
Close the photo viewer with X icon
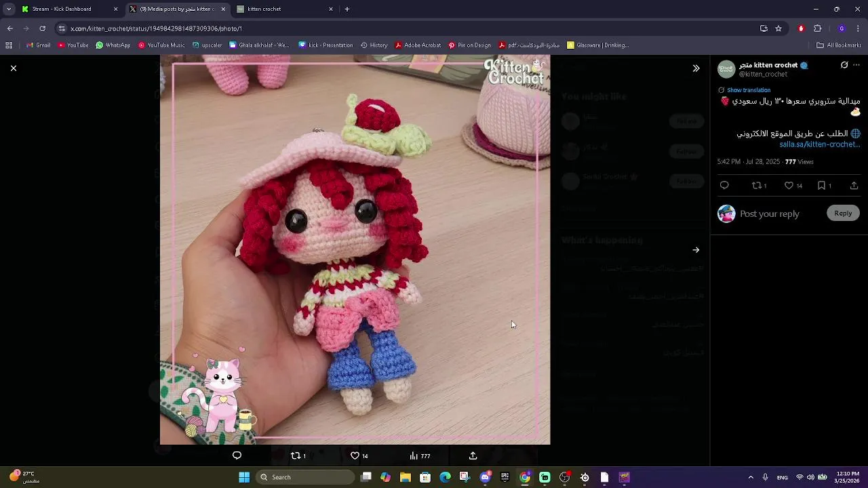pos(13,68)
